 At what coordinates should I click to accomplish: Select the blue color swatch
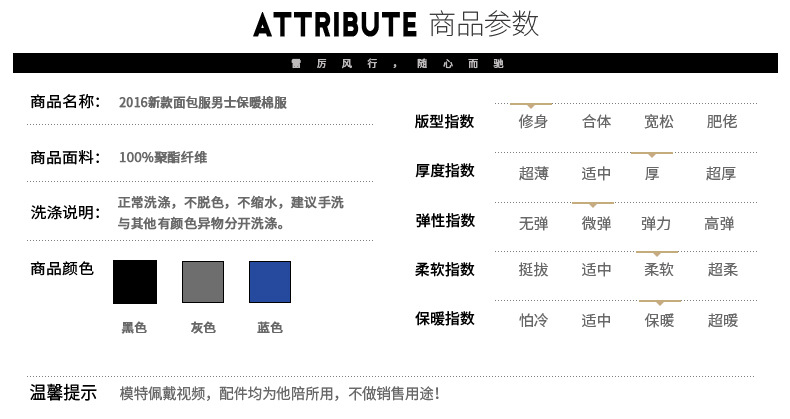pos(270,282)
